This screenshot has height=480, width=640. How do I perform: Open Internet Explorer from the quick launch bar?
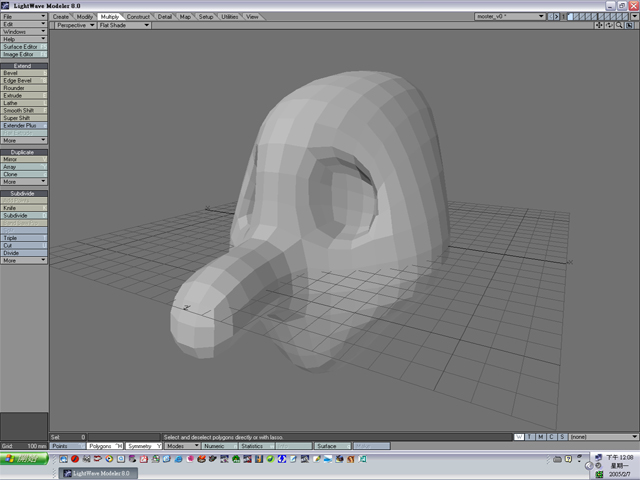click(x=178, y=459)
